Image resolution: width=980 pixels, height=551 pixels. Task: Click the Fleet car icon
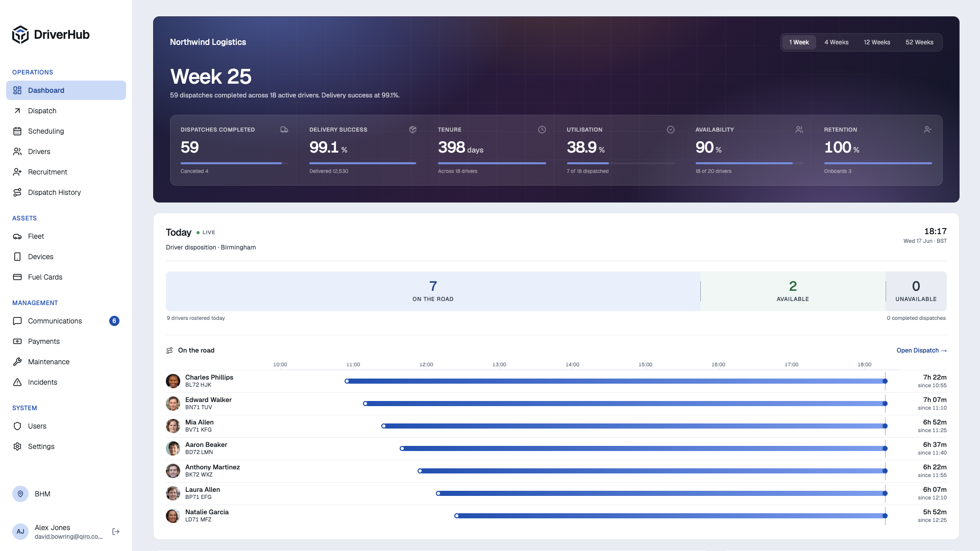coord(17,236)
